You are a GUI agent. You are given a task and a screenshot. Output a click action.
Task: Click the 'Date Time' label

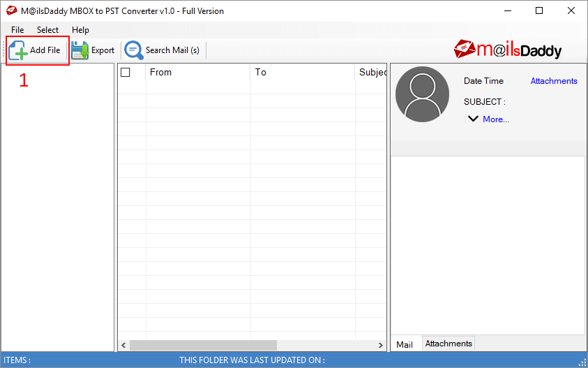[x=483, y=81]
